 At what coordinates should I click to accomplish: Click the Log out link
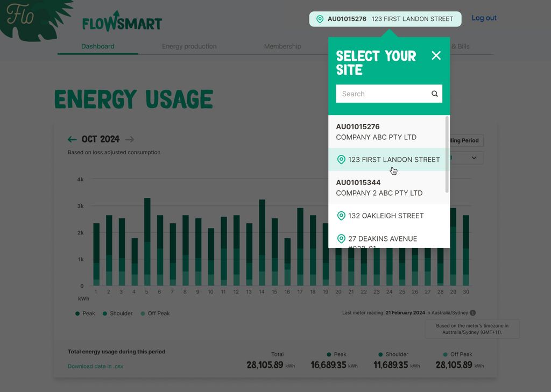click(x=484, y=18)
